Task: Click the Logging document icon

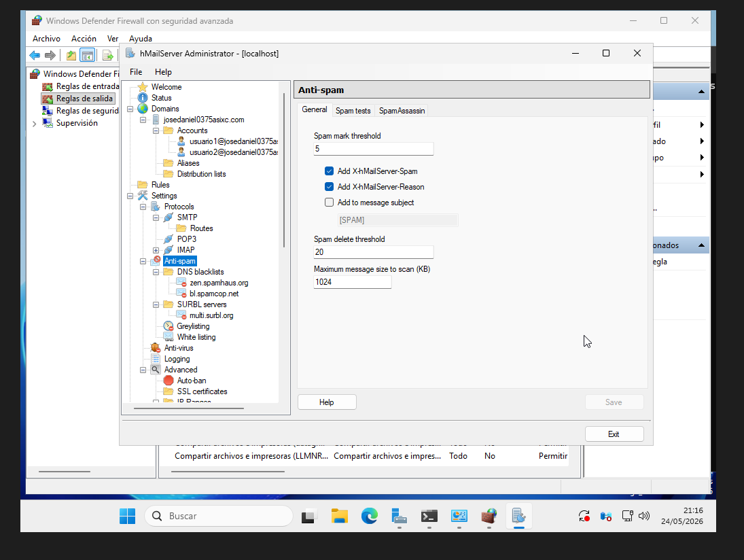Action: [x=156, y=359]
